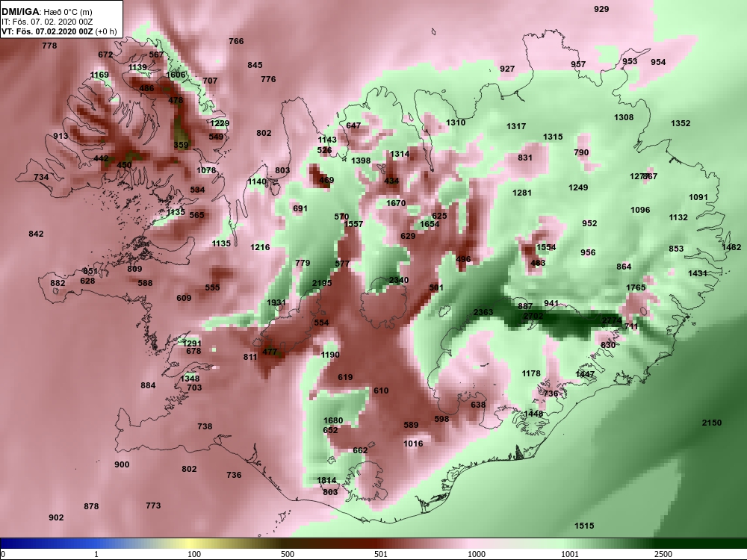Viewport: 747px width, 560px height.
Task: Click the map value 1515
Action: [584, 526]
